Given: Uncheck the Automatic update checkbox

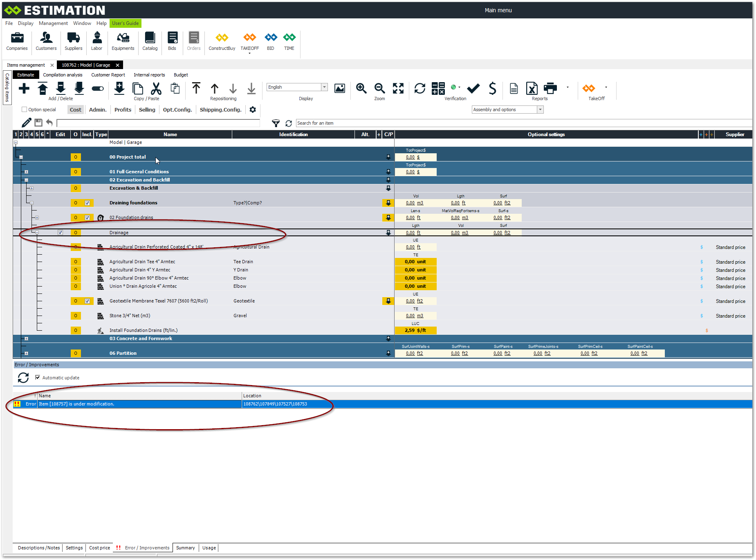Looking at the screenshot, I should click(x=38, y=378).
